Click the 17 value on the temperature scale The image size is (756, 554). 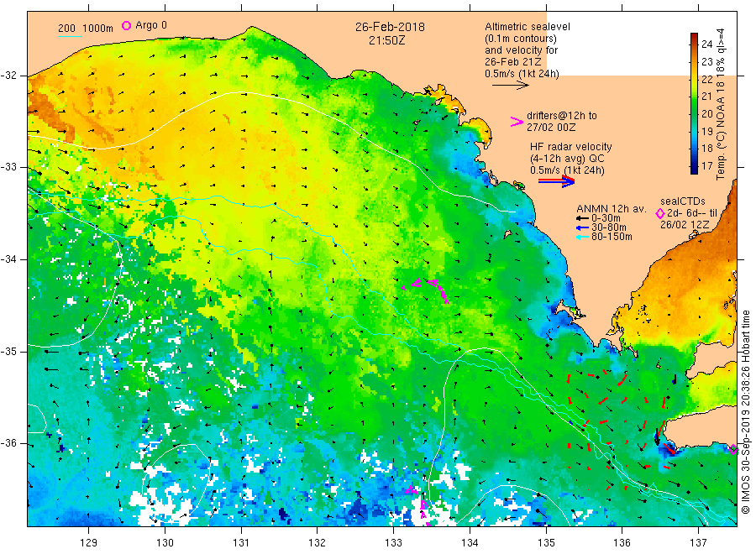[706, 165]
